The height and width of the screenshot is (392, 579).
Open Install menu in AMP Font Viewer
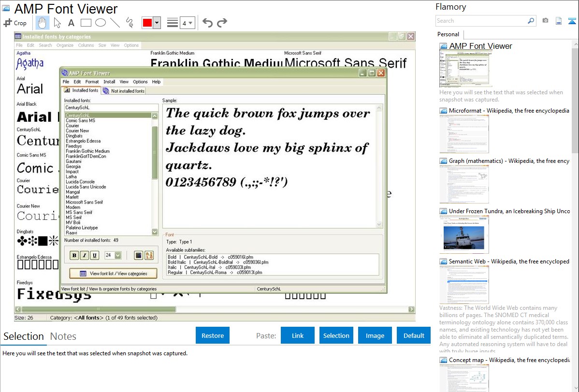point(109,82)
